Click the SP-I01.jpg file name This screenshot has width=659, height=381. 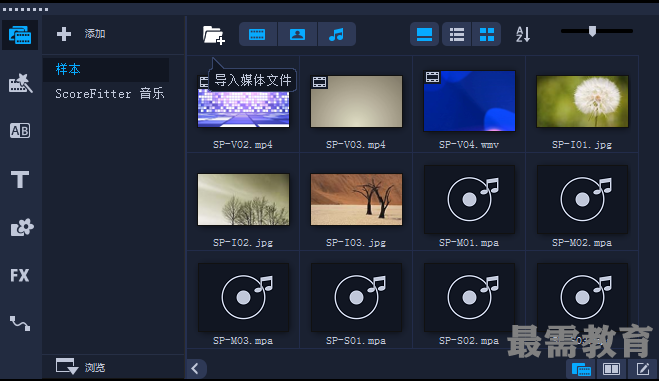pos(582,145)
